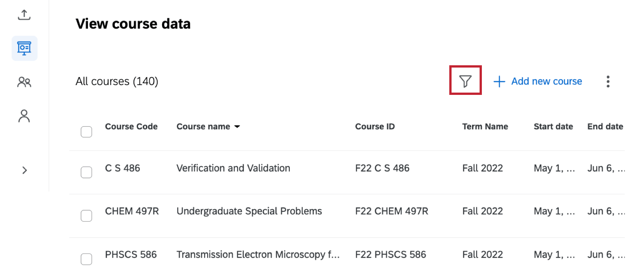Check the CHEM 497R course checkbox

pyautogui.click(x=86, y=216)
